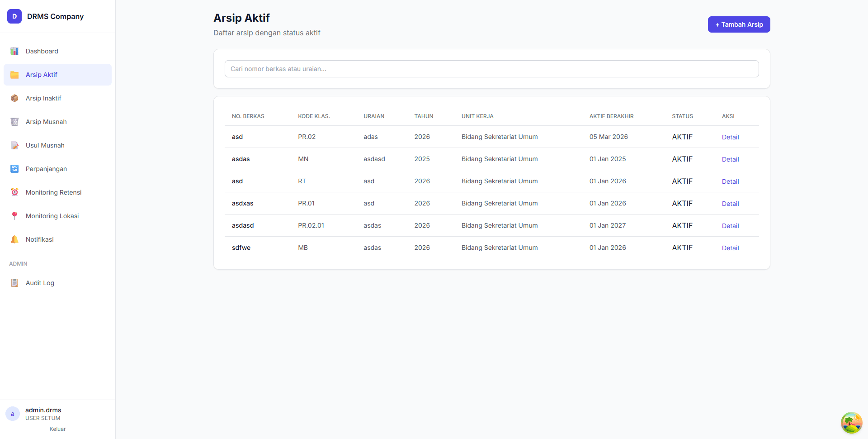
Task: Open the Dashboard menu item
Action: point(57,51)
